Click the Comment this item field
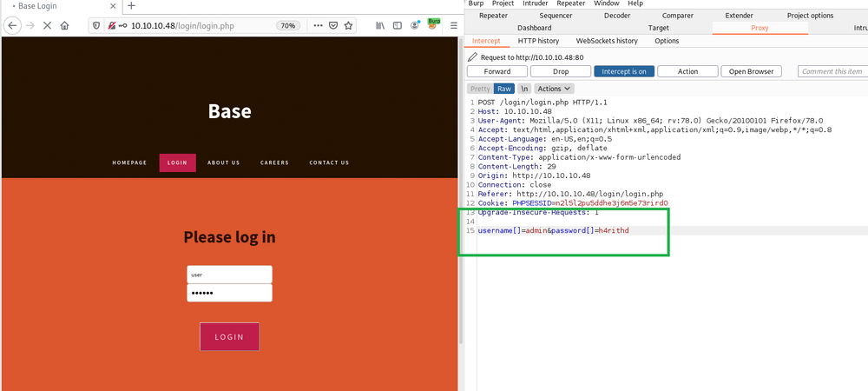The width and height of the screenshot is (868, 391). [x=832, y=71]
